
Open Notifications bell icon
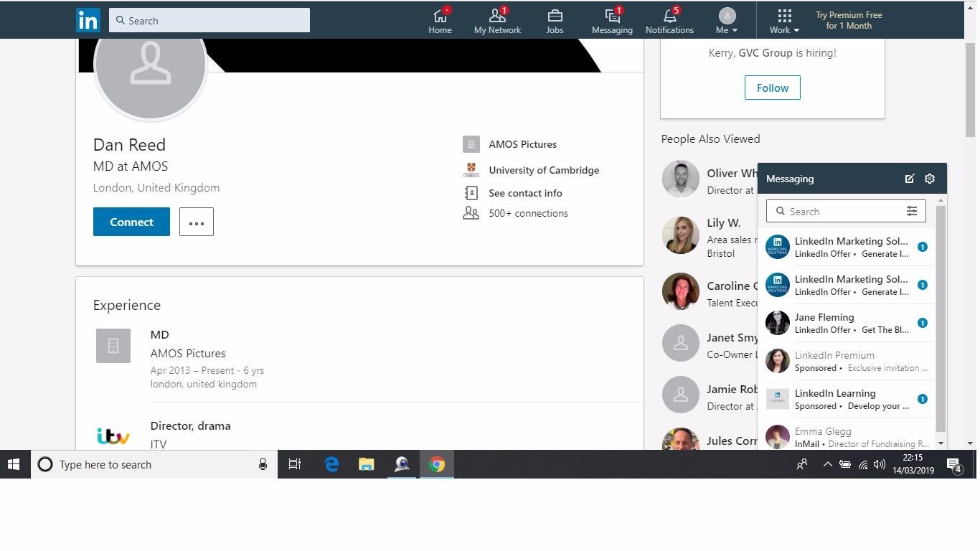click(669, 17)
